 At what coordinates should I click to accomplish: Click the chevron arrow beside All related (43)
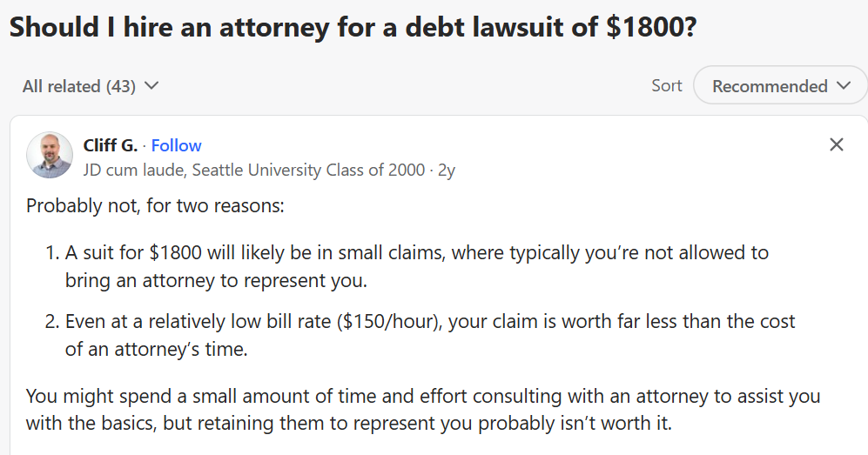pyautogui.click(x=151, y=86)
